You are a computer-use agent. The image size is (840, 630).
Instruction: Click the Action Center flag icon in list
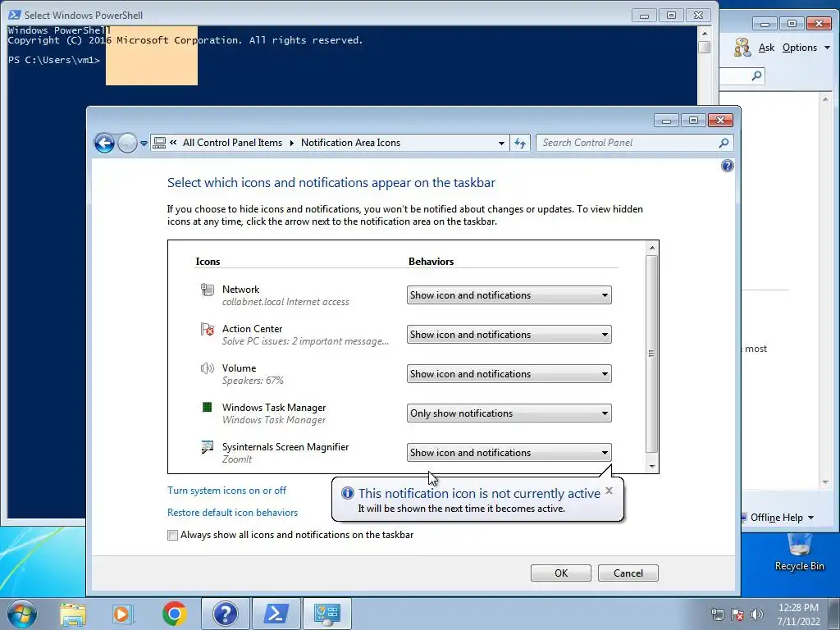[208, 329]
